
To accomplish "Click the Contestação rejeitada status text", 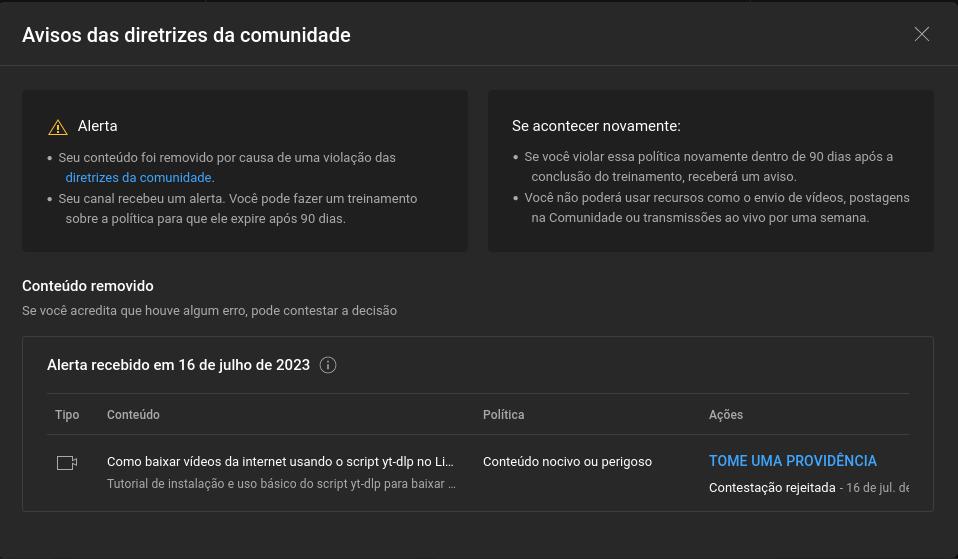I will pos(772,488).
